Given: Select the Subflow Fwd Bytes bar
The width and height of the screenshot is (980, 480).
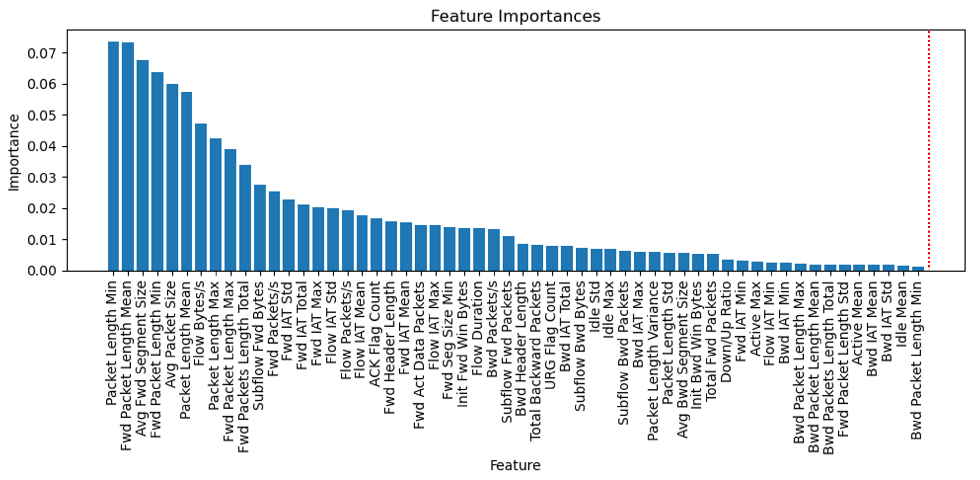Looking at the screenshot, I should tap(260, 228).
